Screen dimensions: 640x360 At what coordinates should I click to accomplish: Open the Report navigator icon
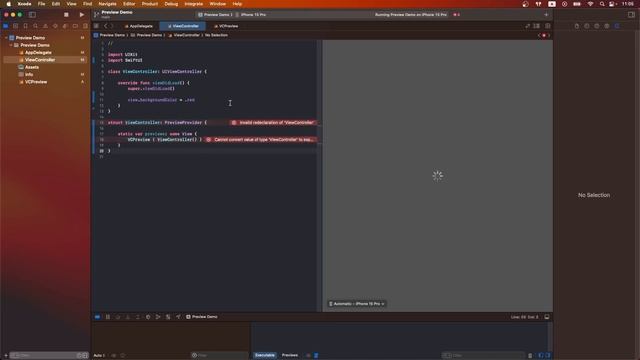pos(85,26)
